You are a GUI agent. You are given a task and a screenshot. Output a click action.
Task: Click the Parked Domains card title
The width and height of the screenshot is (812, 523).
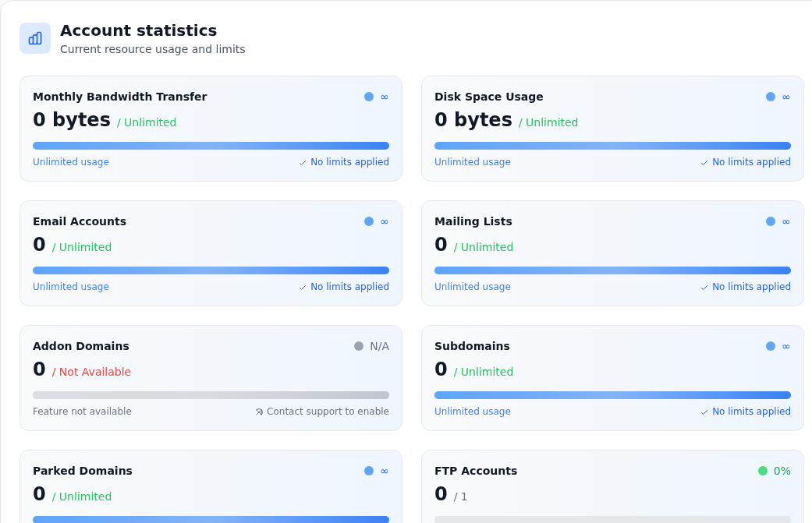click(83, 471)
